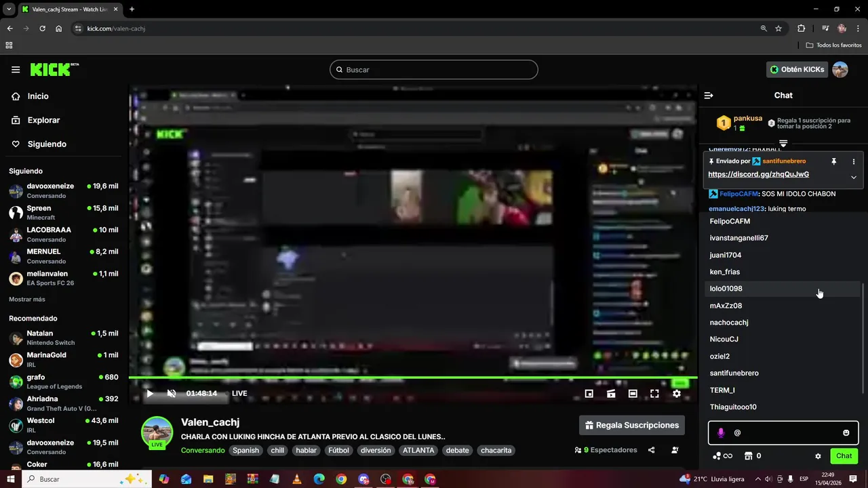Create a clip from the stream
This screenshot has height=488, width=868.
611,394
